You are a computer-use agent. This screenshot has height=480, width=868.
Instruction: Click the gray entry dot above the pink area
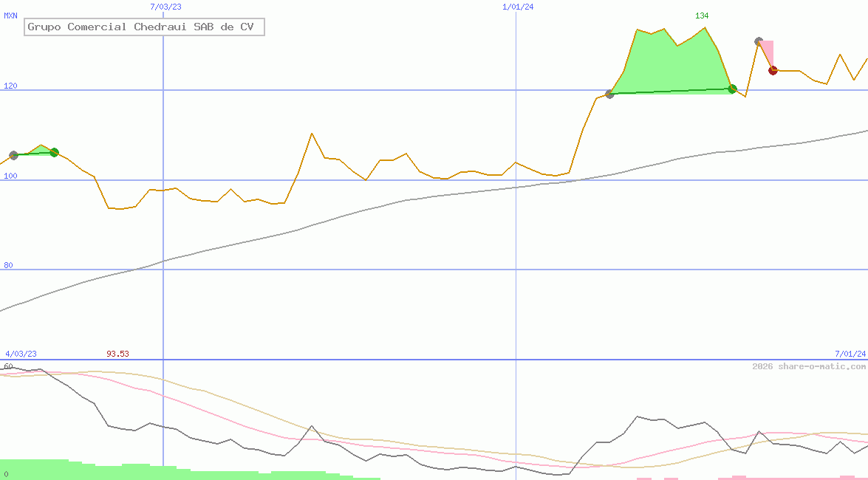tap(759, 41)
